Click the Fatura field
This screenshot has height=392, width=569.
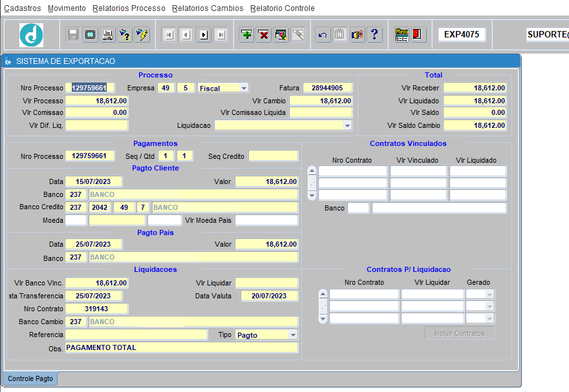(327, 88)
